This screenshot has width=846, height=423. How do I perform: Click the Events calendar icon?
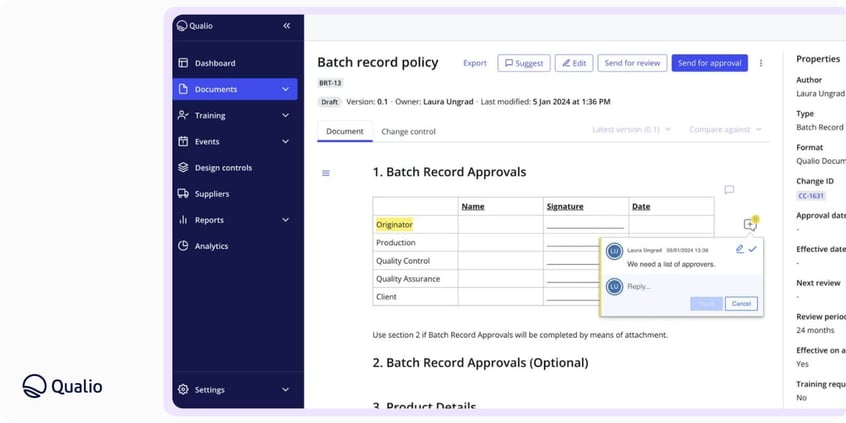pos(183,141)
